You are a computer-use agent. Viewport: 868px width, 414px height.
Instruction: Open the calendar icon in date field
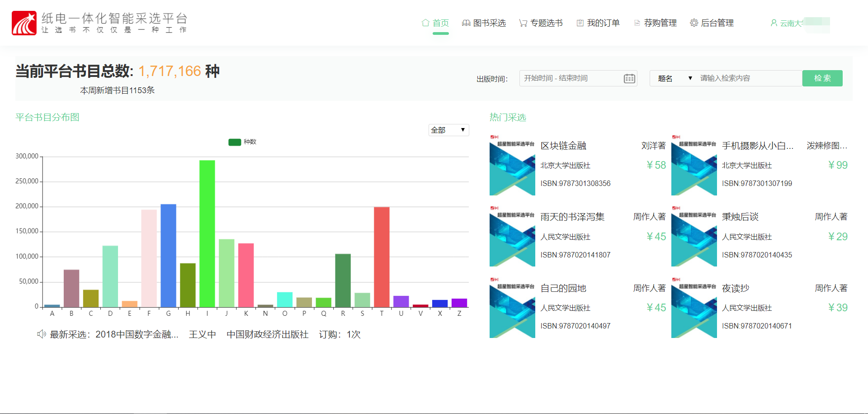point(629,79)
